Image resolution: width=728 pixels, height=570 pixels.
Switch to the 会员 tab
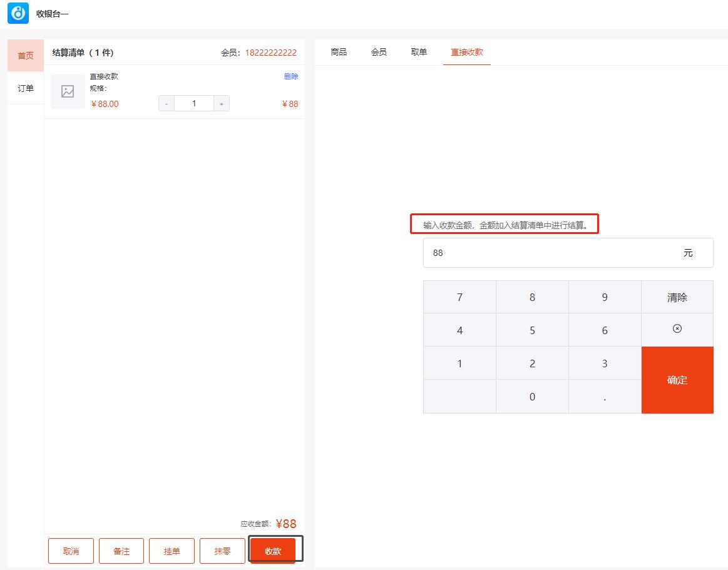pos(379,52)
